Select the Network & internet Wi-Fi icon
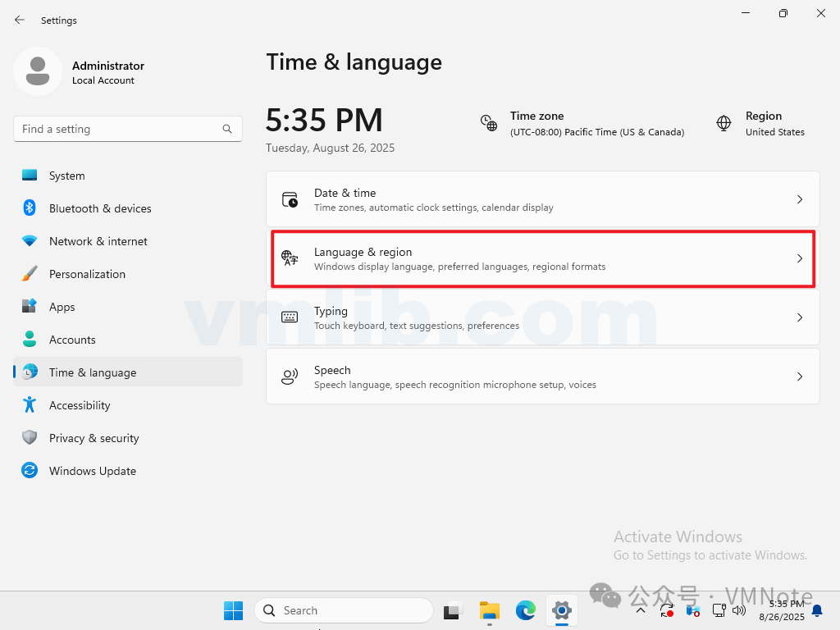The height and width of the screenshot is (630, 840). [x=30, y=241]
